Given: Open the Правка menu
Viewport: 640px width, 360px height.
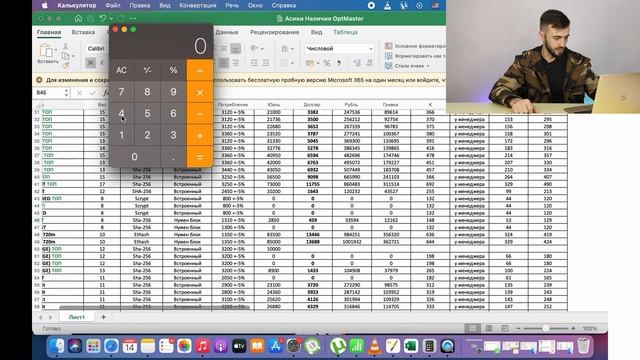Looking at the screenshot, I should pyautogui.click(x=140, y=6).
